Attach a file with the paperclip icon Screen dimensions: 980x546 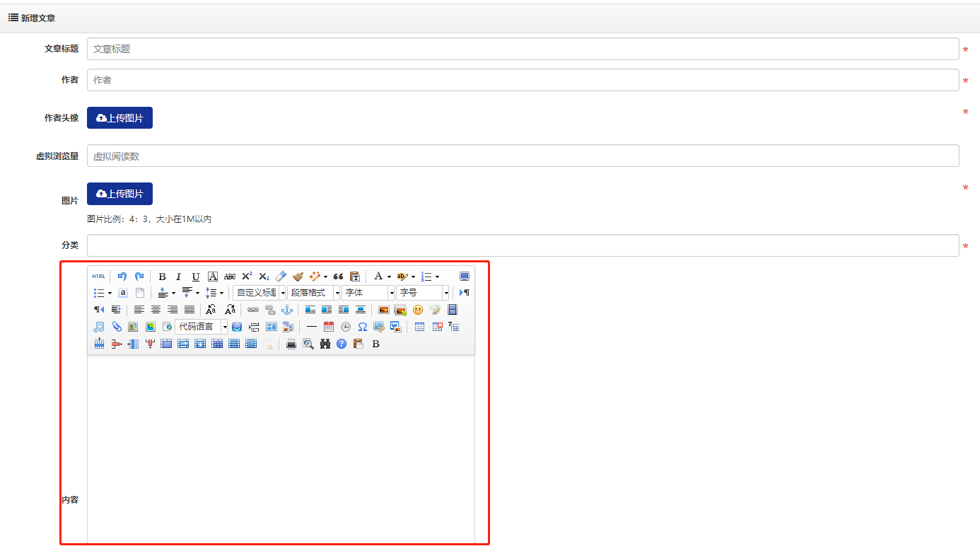116,326
